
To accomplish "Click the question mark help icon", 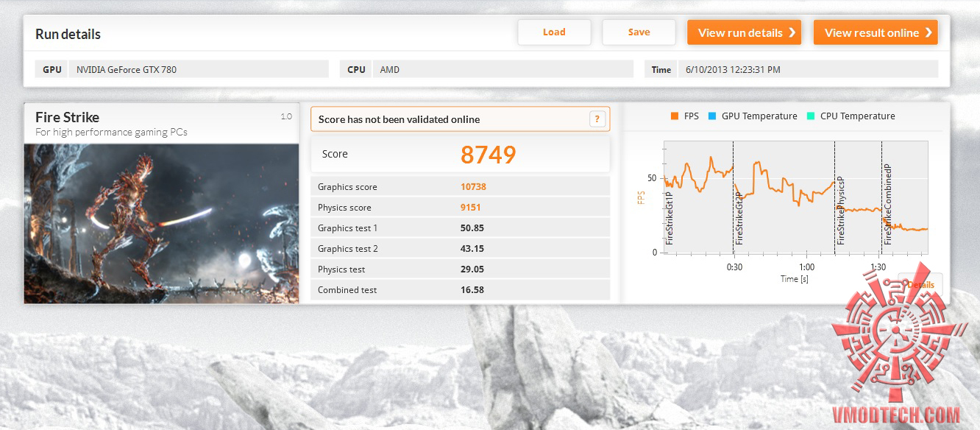I will [597, 119].
